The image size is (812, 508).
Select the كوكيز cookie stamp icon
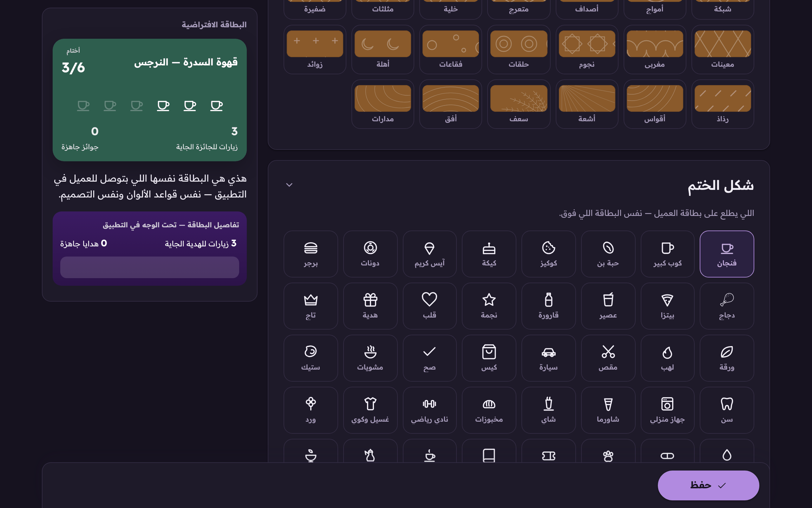click(x=549, y=254)
